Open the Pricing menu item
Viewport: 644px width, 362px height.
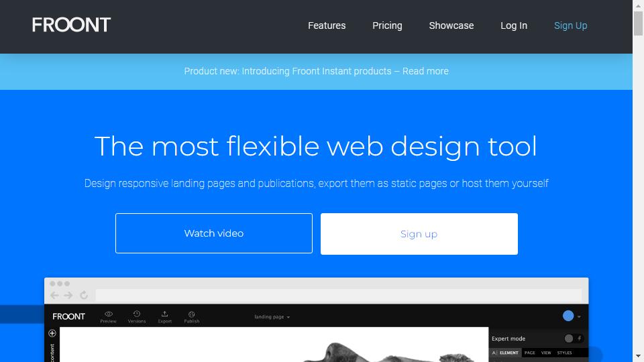(387, 25)
